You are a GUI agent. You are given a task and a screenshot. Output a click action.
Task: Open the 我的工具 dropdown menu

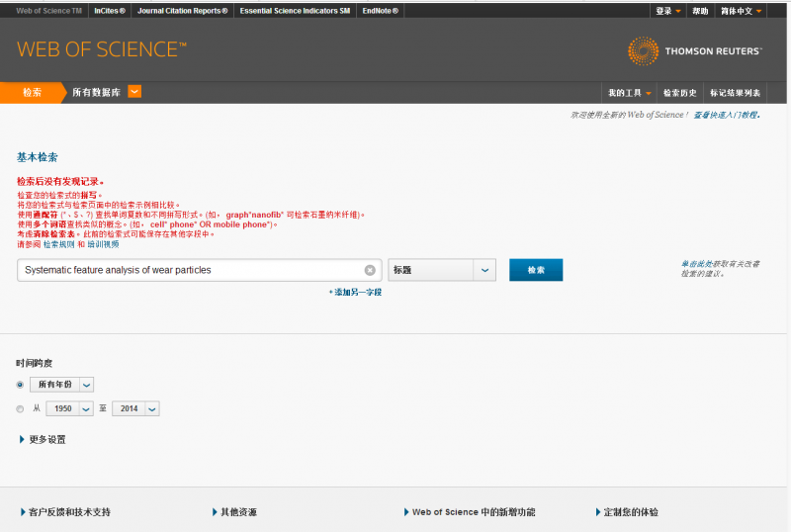[x=629, y=93]
